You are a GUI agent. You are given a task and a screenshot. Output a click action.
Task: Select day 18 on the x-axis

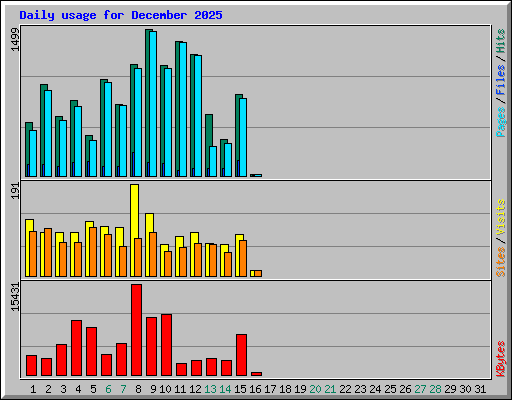pos(285,389)
